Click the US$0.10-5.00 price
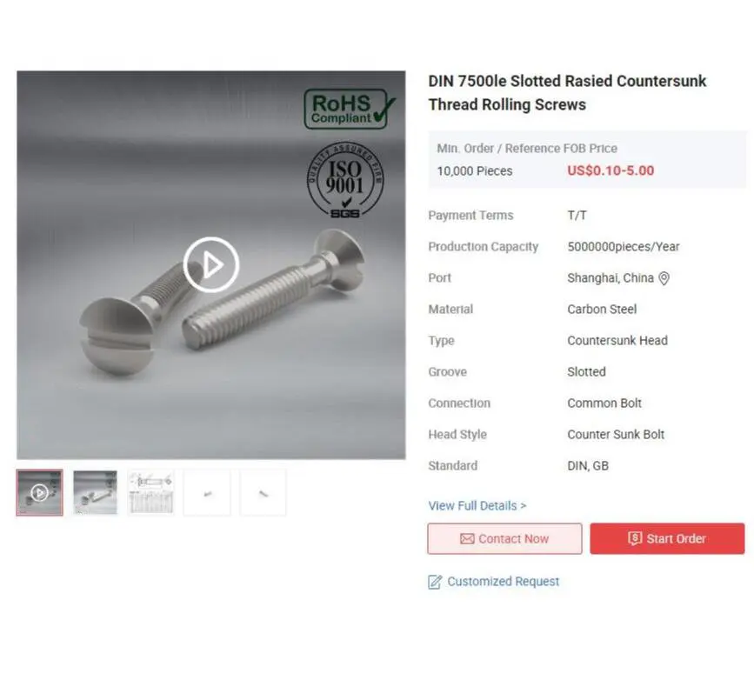Screen dimensions: 754x700 click(611, 170)
